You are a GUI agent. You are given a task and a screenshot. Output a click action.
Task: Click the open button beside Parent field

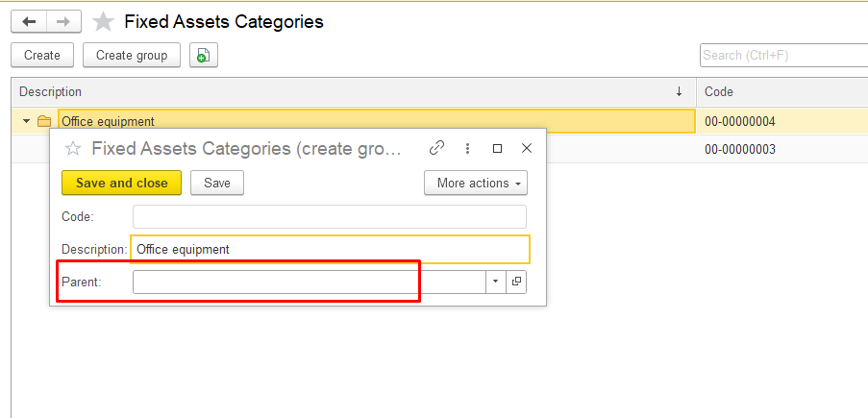[516, 282]
